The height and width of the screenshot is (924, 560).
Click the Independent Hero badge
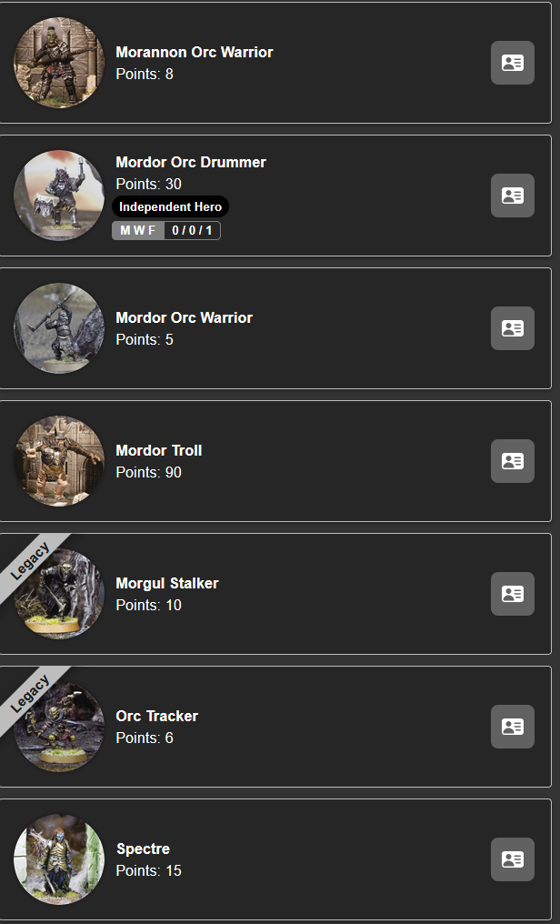[170, 206]
